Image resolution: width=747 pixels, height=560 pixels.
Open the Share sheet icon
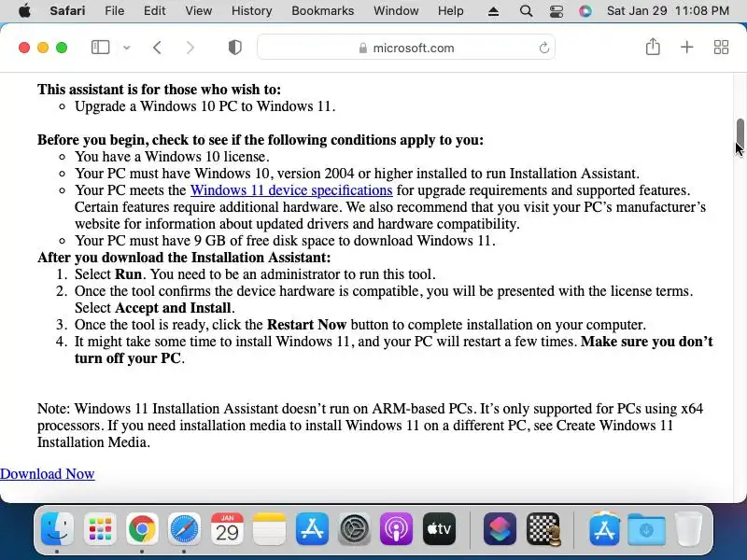tap(653, 47)
